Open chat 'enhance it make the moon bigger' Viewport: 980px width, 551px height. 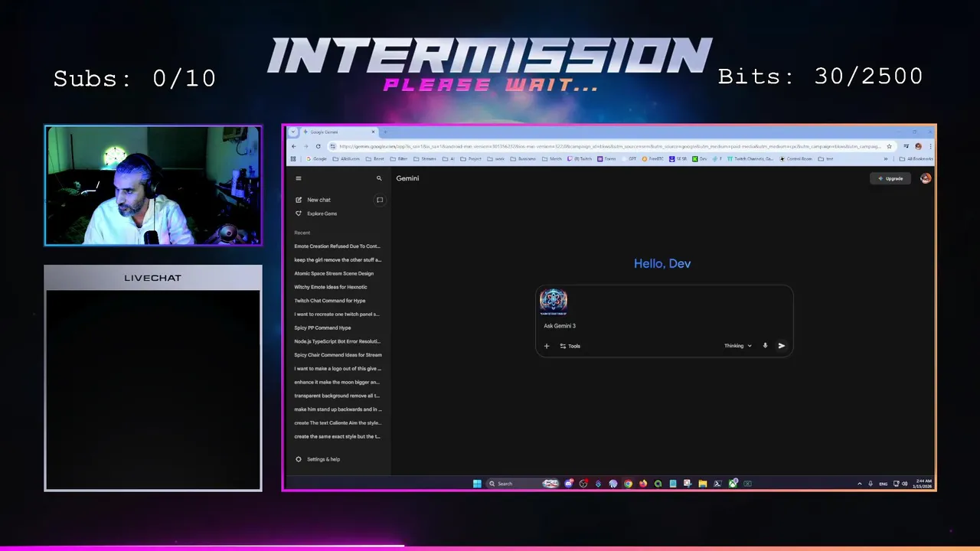pos(337,382)
